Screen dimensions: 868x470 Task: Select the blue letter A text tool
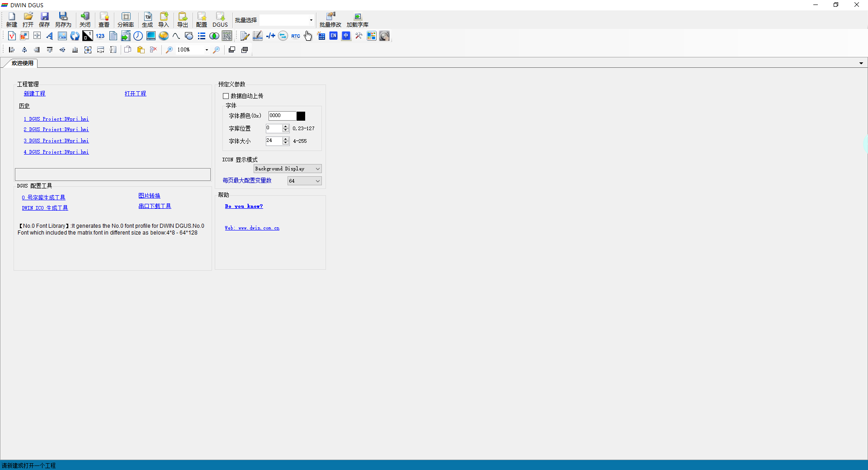50,36
